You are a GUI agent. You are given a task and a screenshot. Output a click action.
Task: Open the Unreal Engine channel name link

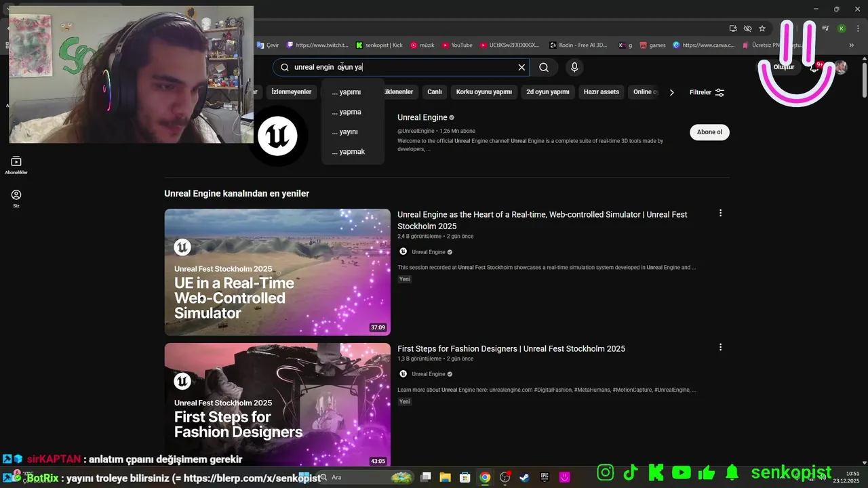422,117
